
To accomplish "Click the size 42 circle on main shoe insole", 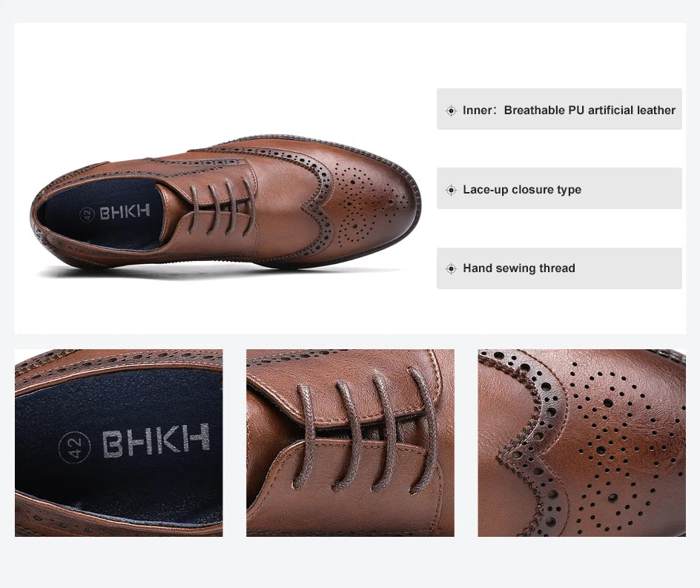I will click(x=87, y=215).
